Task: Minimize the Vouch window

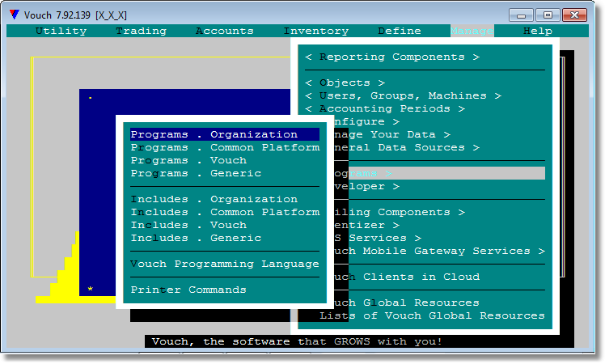Action: pos(521,15)
